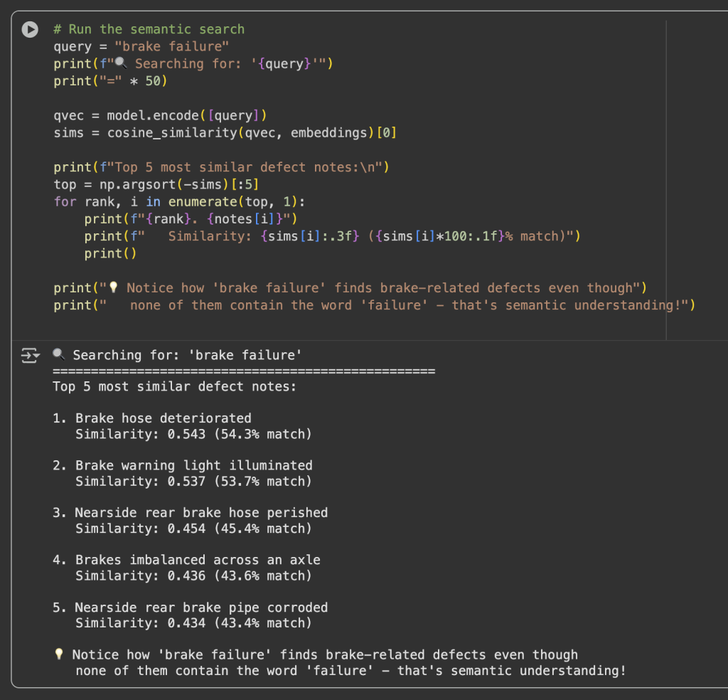Click output line 'Notice how 'brake failure' finds'

[316, 654]
